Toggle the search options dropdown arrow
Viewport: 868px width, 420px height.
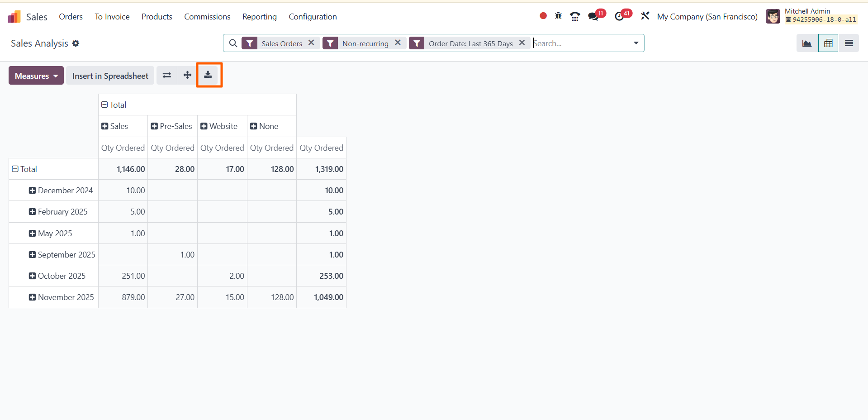(x=636, y=43)
